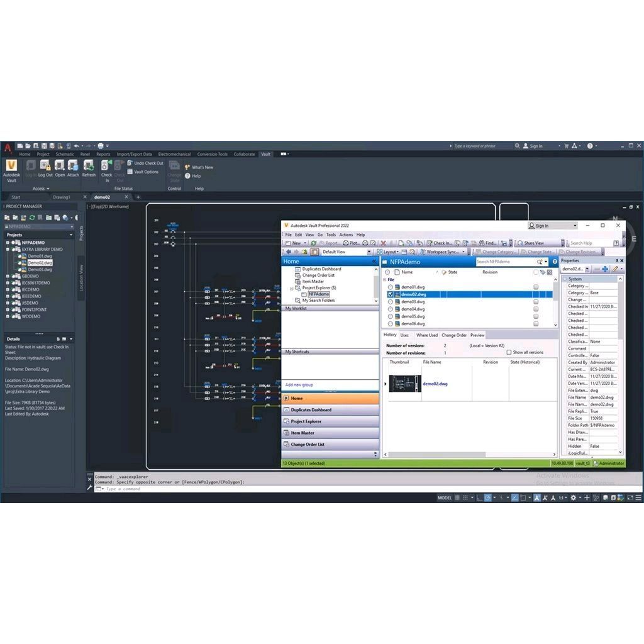Switch to the Preview tab
The height and width of the screenshot is (644, 644).
(x=477, y=336)
